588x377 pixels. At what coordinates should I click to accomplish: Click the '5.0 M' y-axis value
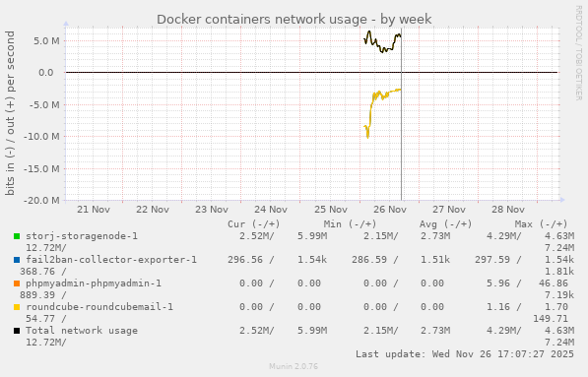point(46,40)
